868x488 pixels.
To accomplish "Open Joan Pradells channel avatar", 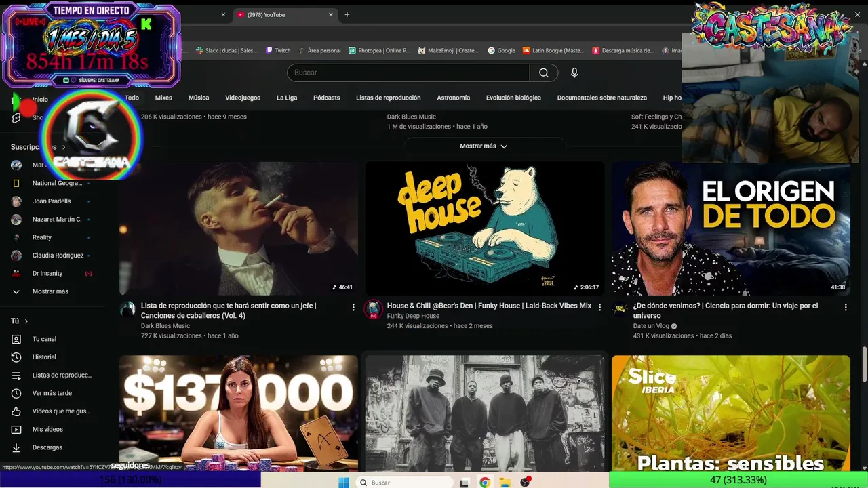I will [16, 201].
